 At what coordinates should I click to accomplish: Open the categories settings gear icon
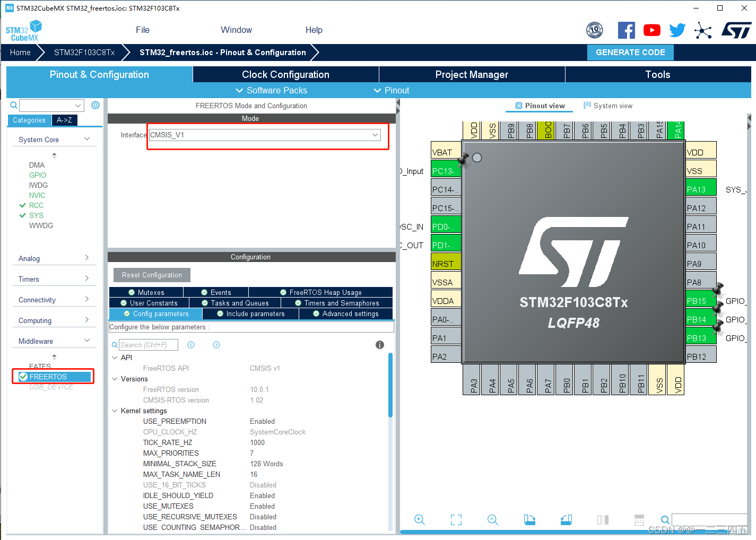click(x=95, y=105)
